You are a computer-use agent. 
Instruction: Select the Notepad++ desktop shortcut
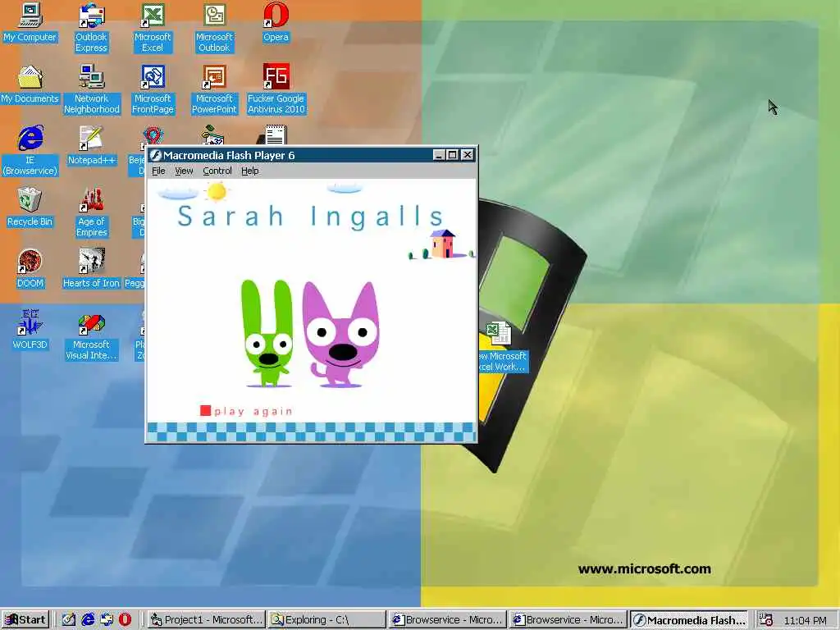pyautogui.click(x=92, y=146)
